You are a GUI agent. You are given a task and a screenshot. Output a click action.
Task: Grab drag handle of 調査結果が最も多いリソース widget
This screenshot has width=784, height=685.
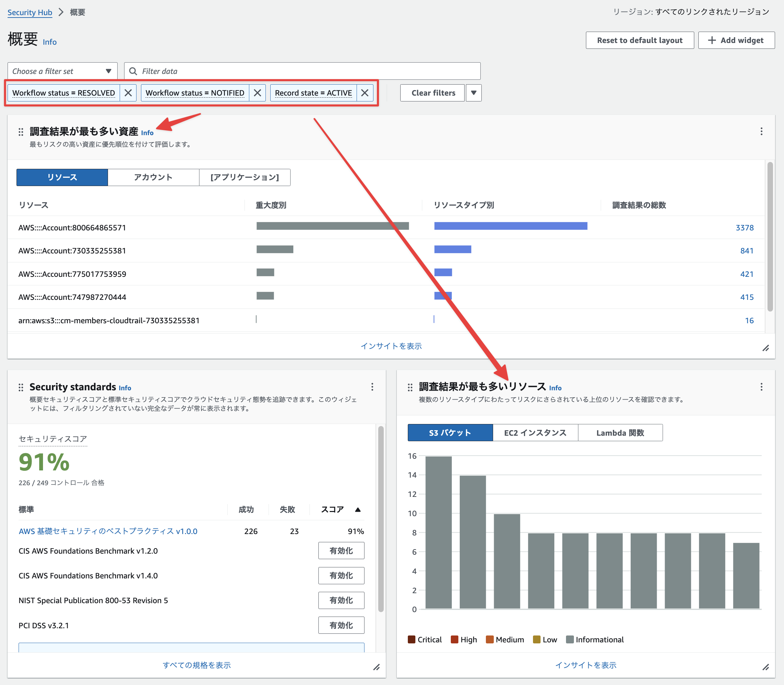(x=410, y=388)
